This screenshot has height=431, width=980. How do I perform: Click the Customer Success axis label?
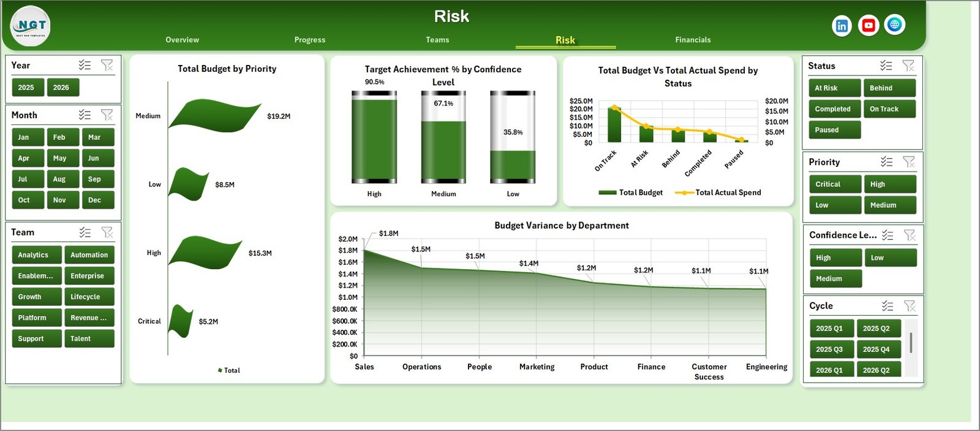(x=709, y=372)
